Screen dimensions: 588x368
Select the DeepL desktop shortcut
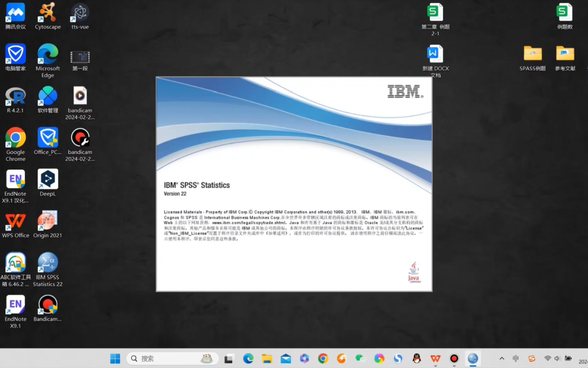coord(48,183)
